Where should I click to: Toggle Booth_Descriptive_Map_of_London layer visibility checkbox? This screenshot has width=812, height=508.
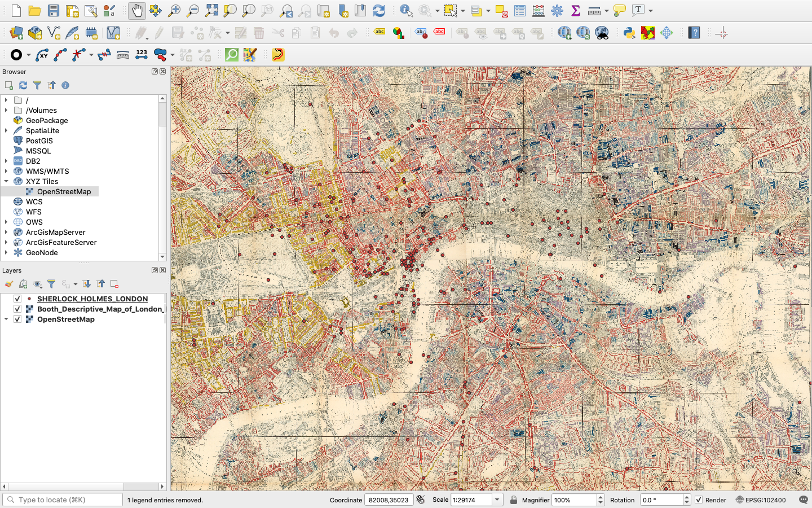click(x=17, y=309)
